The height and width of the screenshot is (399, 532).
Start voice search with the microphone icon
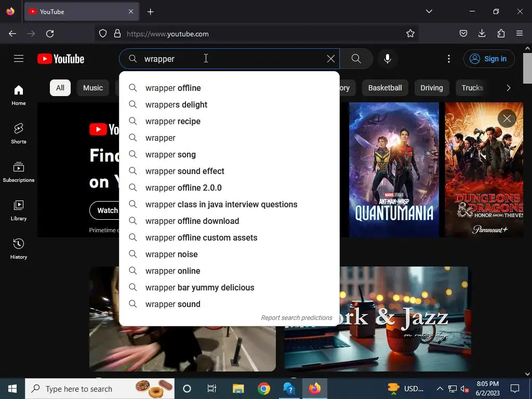[388, 59]
